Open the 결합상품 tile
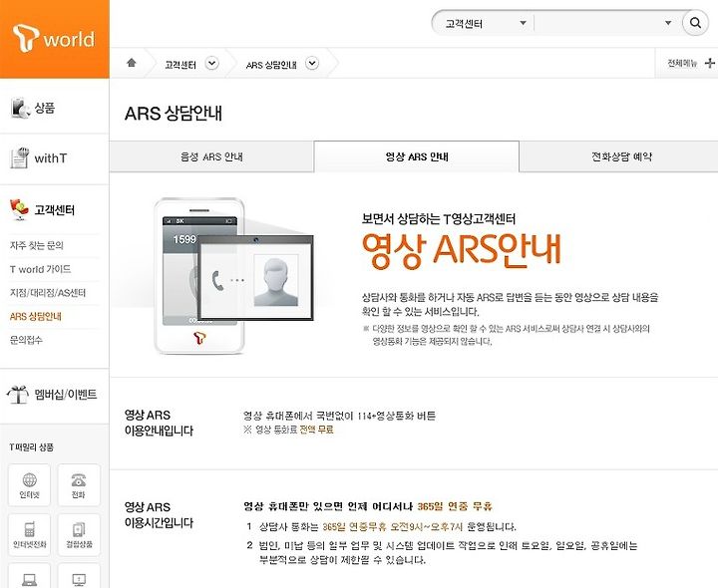The image size is (718, 588). [x=79, y=534]
